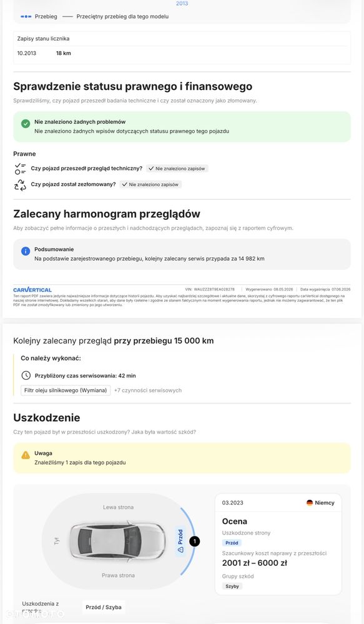Click damage marker number 1 on car diagram
The width and height of the screenshot is (364, 624).
tap(195, 541)
